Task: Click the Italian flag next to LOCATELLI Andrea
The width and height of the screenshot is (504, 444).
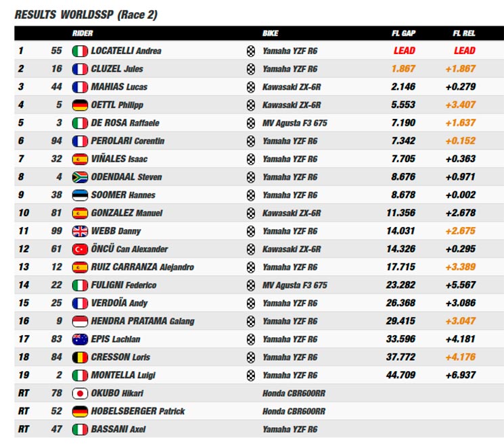Action: point(80,51)
